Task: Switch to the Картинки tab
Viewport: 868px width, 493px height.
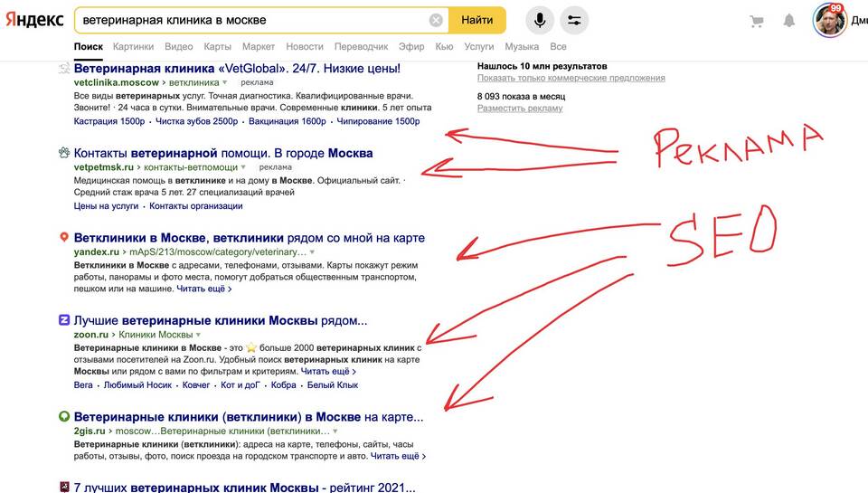Action: [134, 46]
